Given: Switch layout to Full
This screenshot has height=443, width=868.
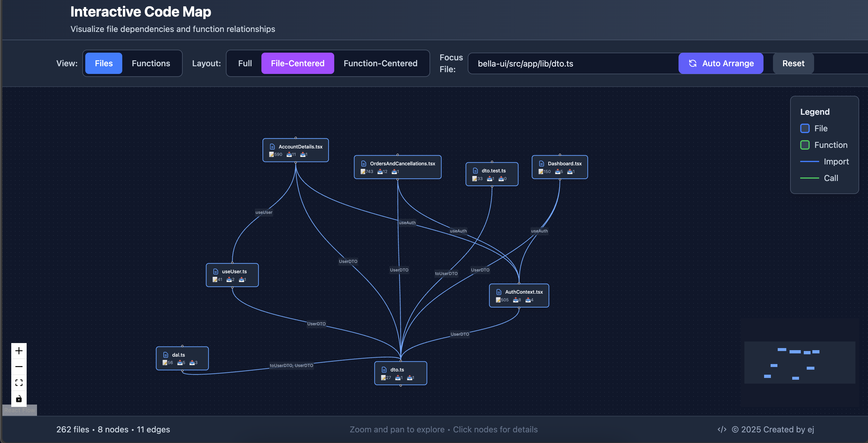Looking at the screenshot, I should click(245, 63).
